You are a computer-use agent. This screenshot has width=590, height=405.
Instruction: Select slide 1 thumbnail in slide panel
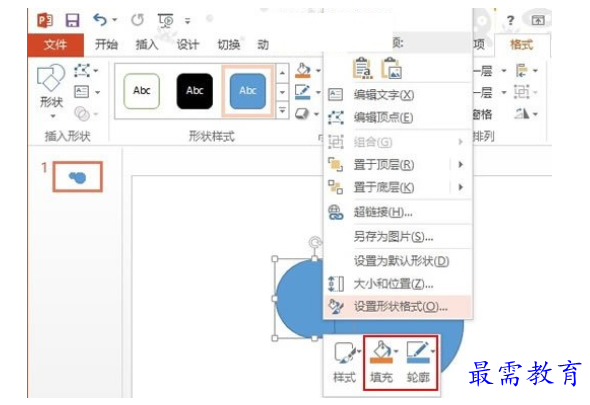click(x=78, y=177)
